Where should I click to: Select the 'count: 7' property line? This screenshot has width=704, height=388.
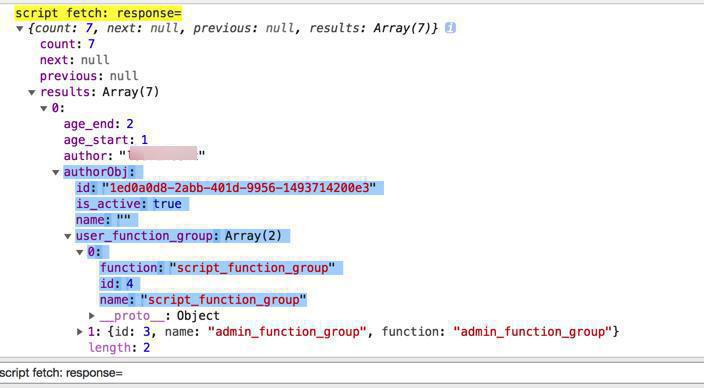tap(67, 44)
